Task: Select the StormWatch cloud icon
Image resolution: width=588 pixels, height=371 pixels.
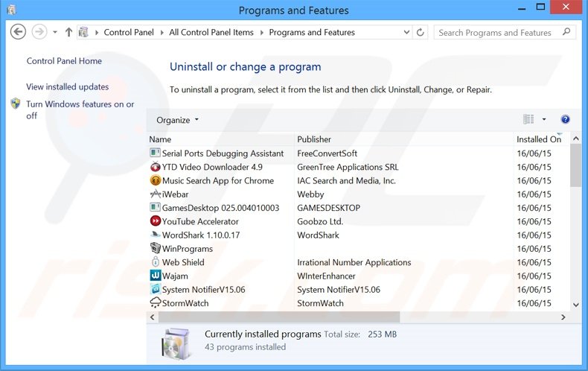Action: coord(155,302)
